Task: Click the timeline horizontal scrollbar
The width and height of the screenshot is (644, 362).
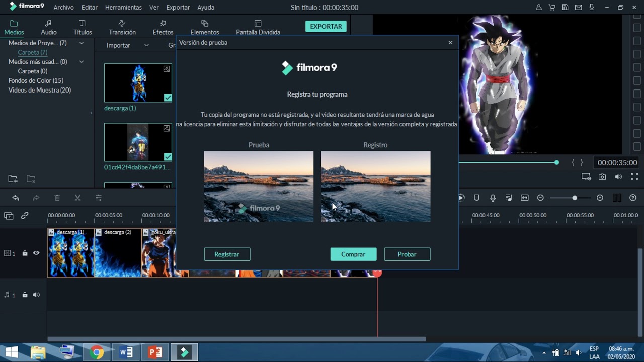Action: point(236,339)
